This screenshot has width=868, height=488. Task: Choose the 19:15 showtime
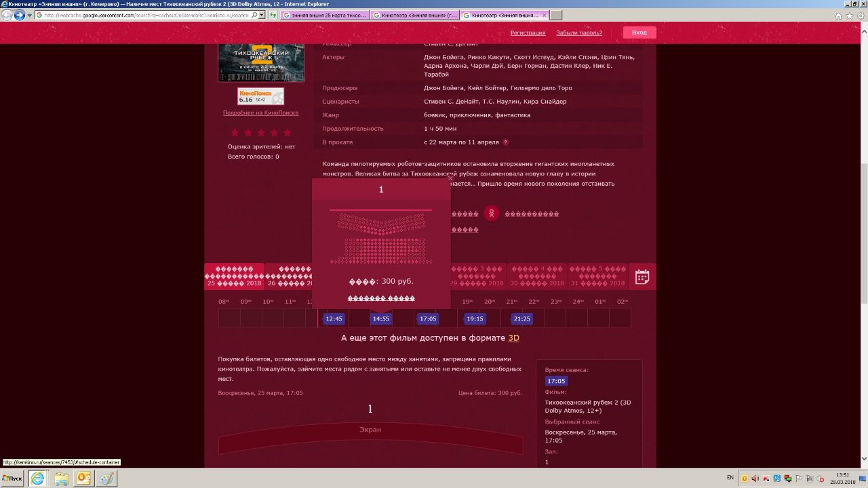pyautogui.click(x=475, y=319)
